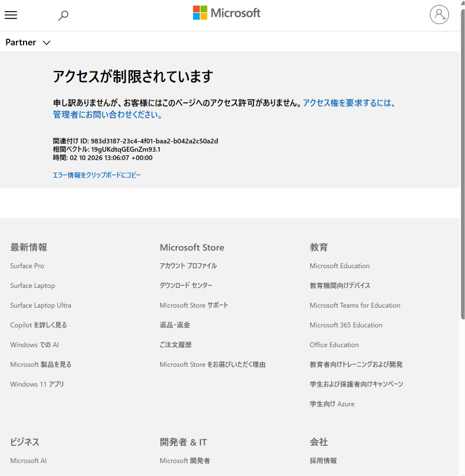Click the 会社 footer heading
The width and height of the screenshot is (465, 476).
(319, 442)
